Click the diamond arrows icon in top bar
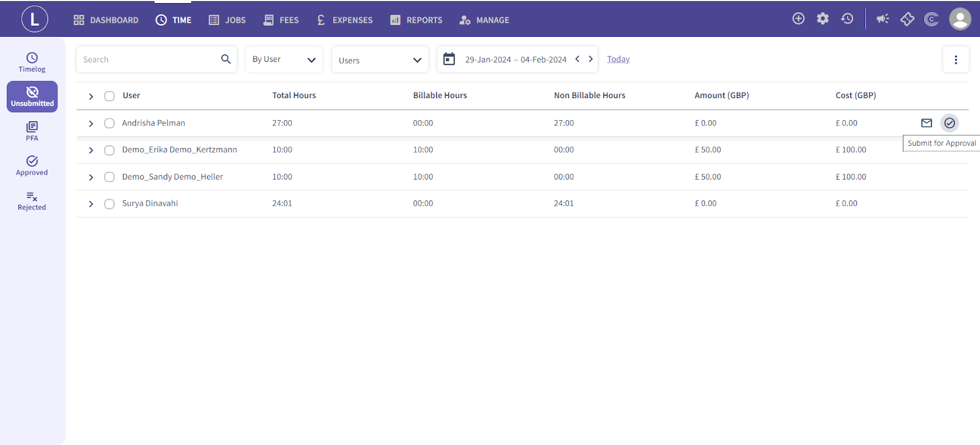The image size is (980, 445). click(907, 19)
